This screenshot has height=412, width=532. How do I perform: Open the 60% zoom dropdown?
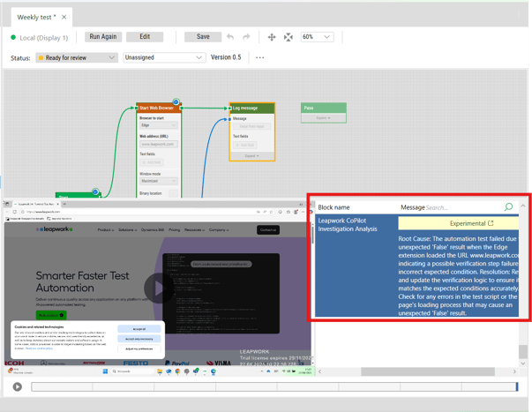click(317, 37)
